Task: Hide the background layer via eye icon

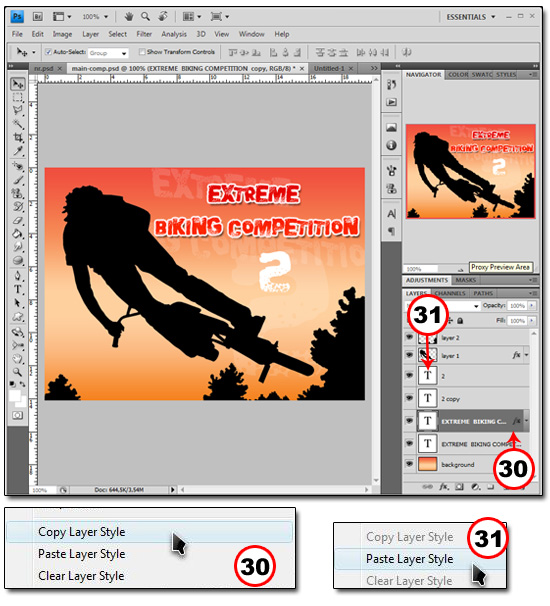Action: tap(409, 464)
